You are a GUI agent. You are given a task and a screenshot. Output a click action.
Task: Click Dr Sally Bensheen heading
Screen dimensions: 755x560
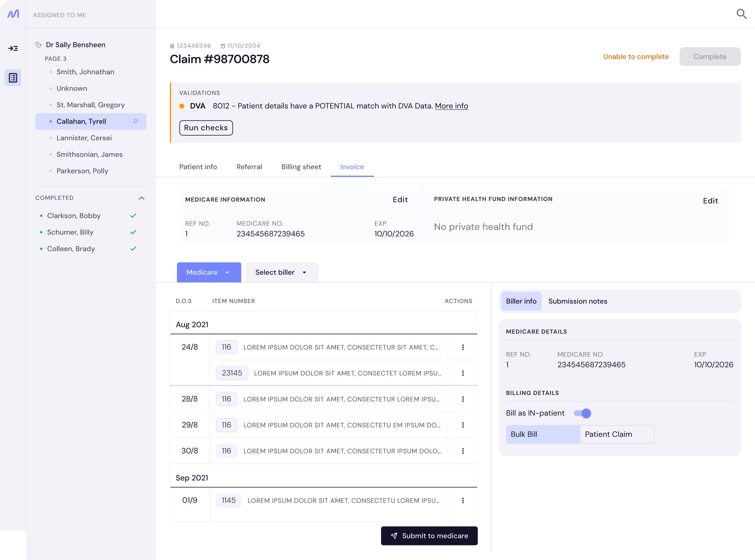(75, 45)
